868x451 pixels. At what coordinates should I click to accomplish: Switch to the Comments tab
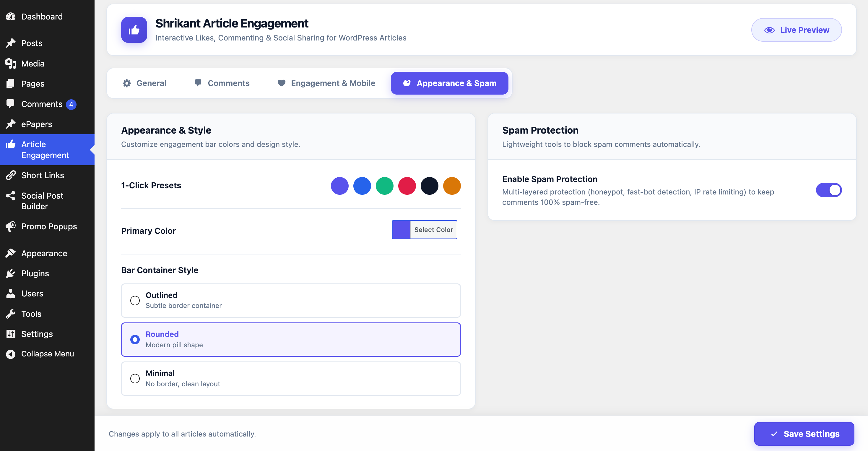pyautogui.click(x=222, y=83)
